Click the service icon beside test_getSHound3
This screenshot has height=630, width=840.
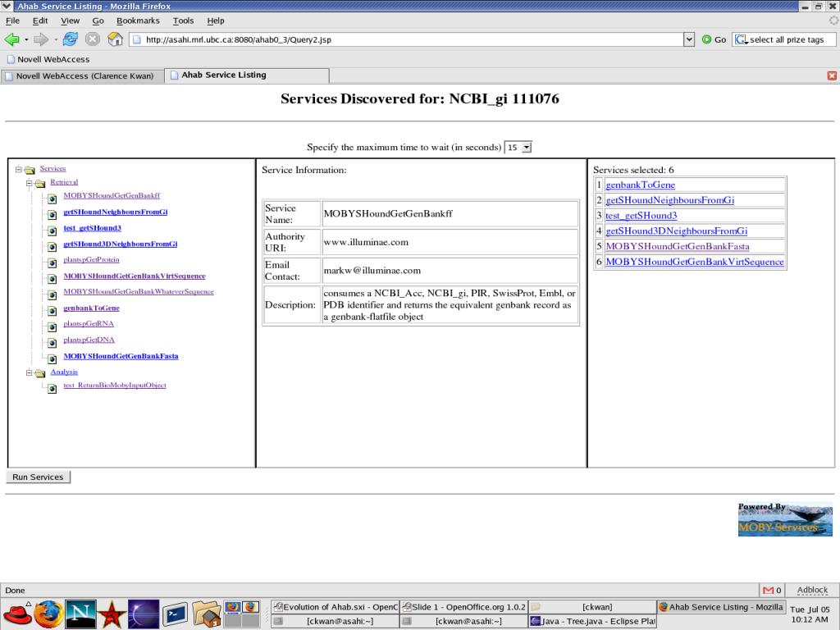tap(52, 231)
